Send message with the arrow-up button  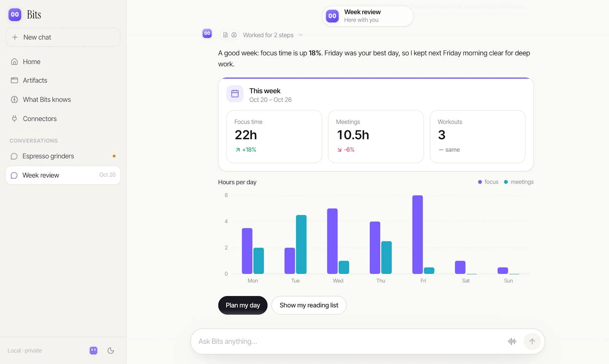[x=532, y=342]
